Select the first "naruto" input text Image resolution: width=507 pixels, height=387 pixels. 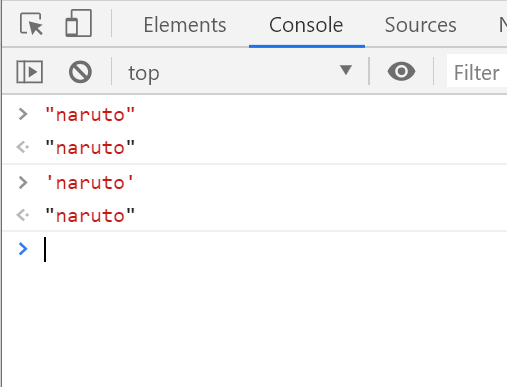(x=90, y=115)
